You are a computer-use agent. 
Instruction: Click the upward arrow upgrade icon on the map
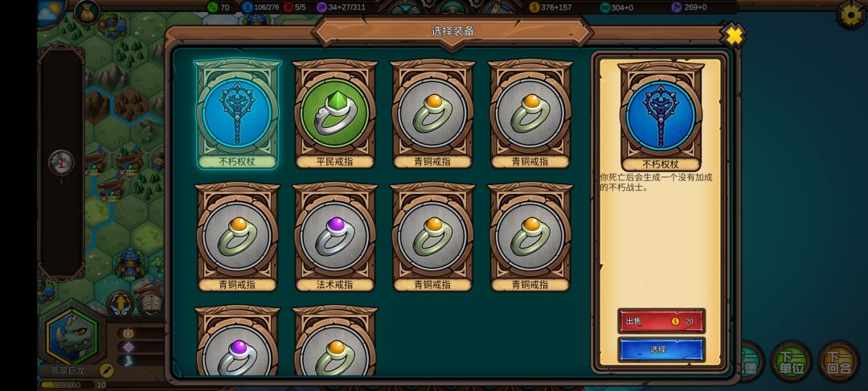click(121, 305)
